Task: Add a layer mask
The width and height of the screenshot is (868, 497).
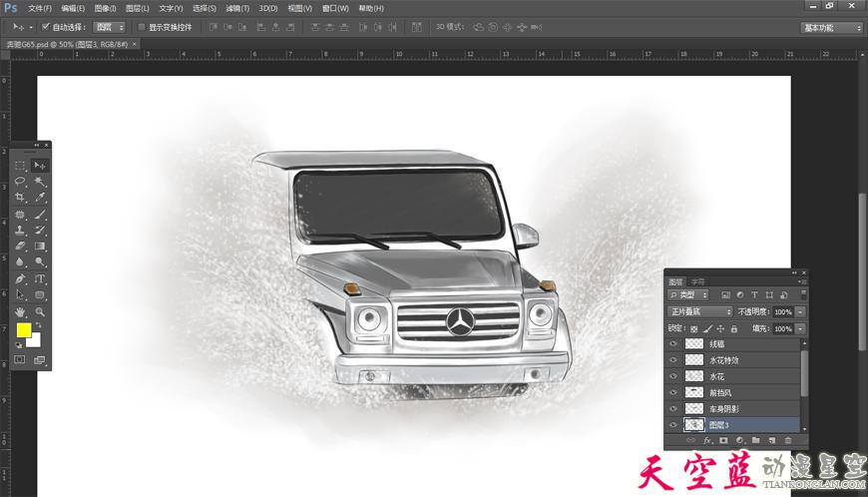Action: pos(723,440)
